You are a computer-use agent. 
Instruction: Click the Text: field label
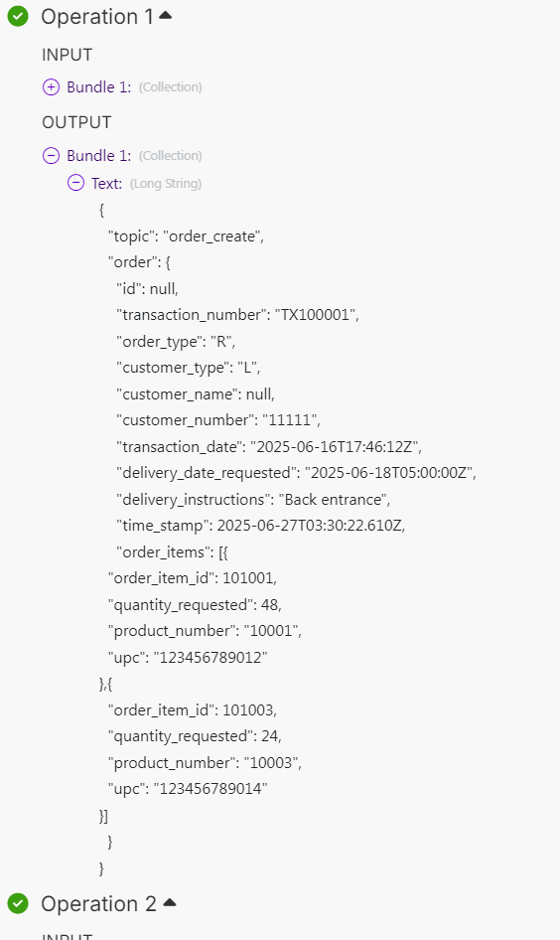pyautogui.click(x=106, y=184)
